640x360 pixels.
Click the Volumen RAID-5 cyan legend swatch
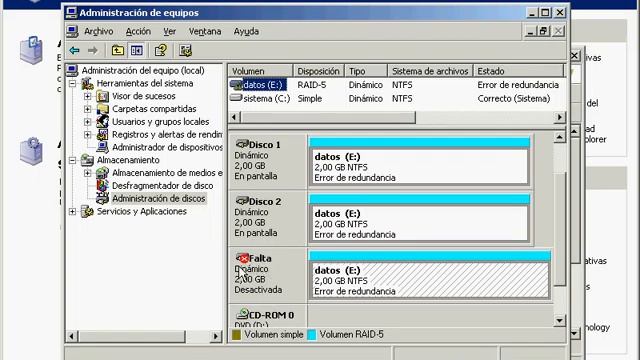click(311, 335)
